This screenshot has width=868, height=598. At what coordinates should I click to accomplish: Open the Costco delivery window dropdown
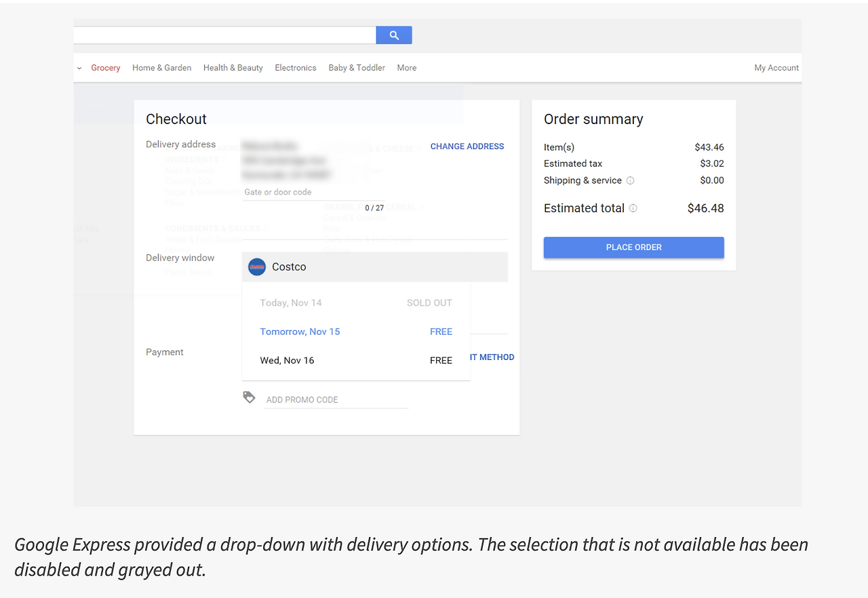tap(374, 267)
